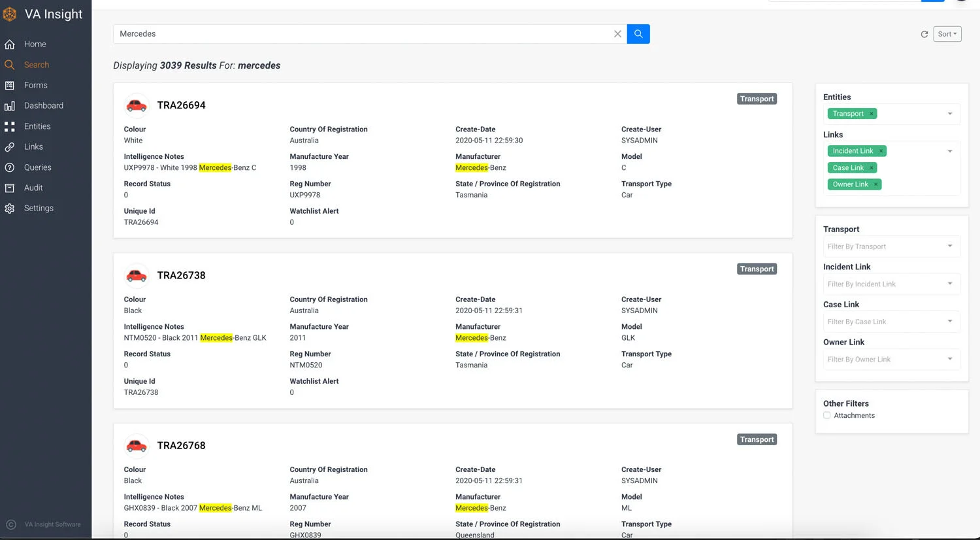Go to Forms in sidebar

(x=36, y=85)
